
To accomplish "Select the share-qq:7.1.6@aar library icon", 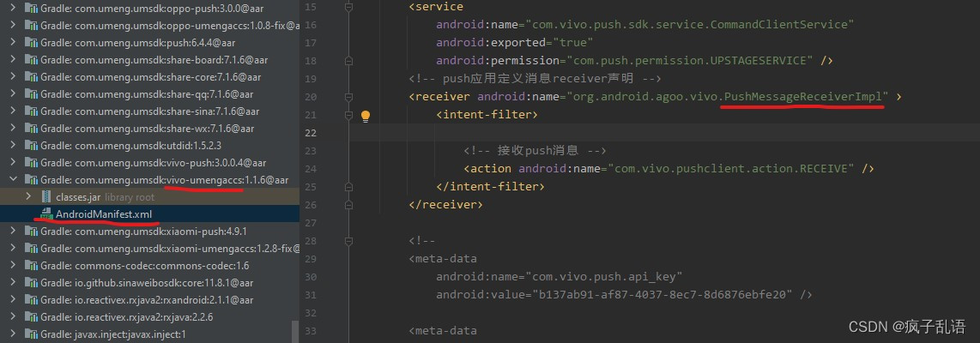I will tap(31, 94).
